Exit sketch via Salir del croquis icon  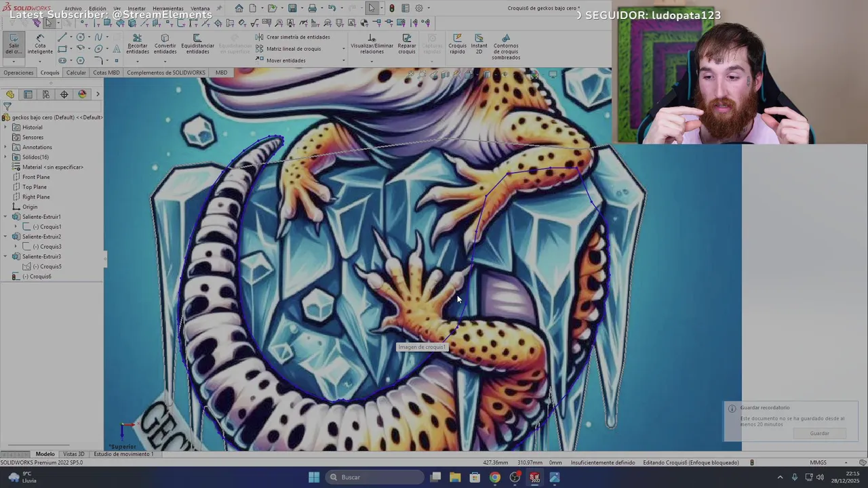click(x=14, y=44)
